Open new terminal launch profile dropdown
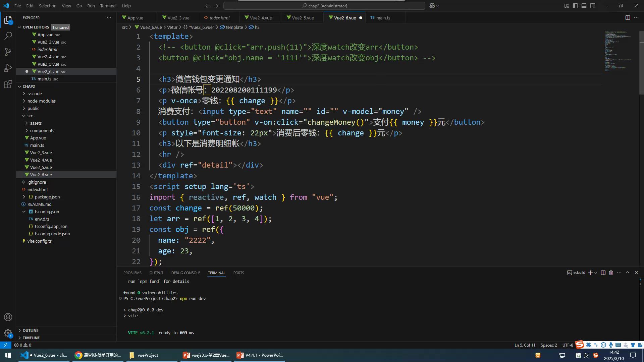 point(596,273)
